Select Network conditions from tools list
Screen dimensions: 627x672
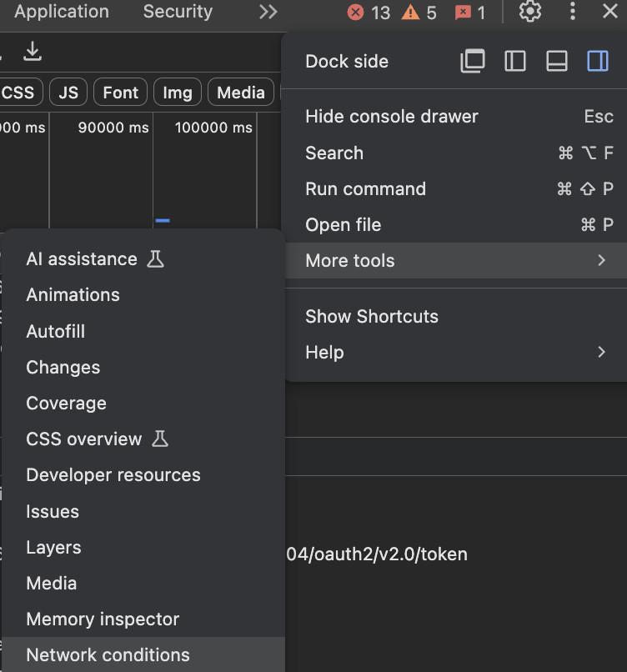(x=108, y=655)
